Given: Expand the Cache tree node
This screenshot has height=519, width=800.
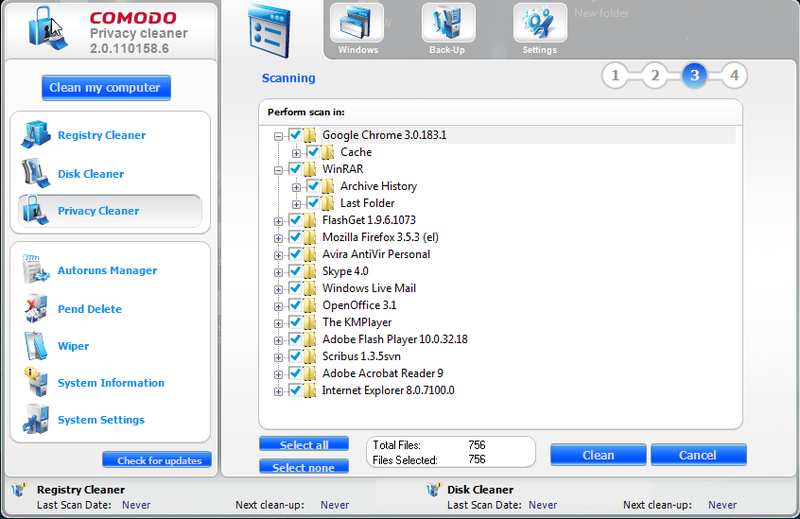Looking at the screenshot, I should [x=296, y=153].
